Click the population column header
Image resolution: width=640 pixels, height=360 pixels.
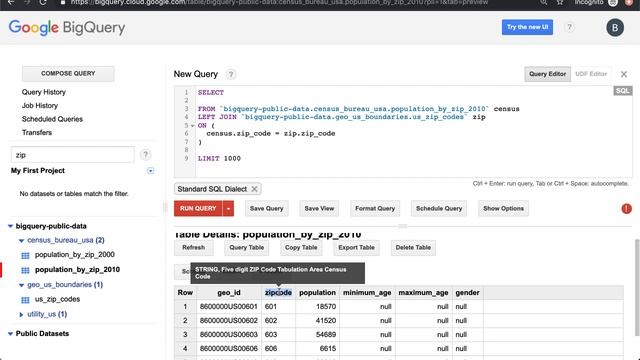coord(317,293)
